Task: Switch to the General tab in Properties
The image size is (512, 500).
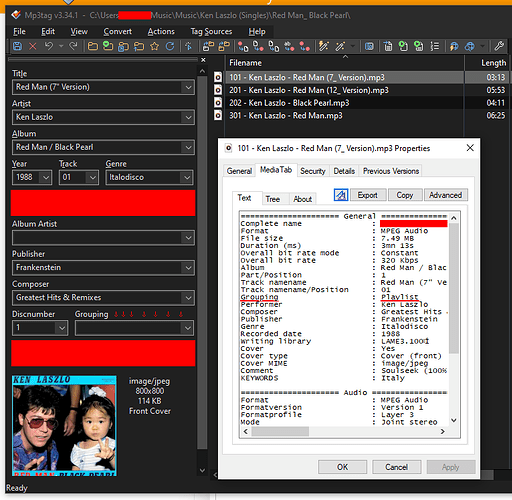Action: (239, 171)
